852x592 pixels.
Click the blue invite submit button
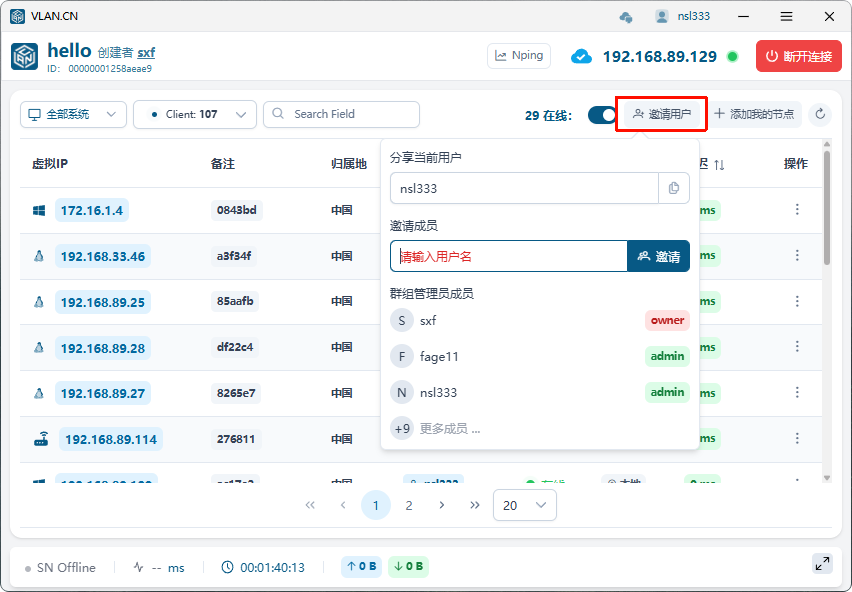(x=659, y=256)
